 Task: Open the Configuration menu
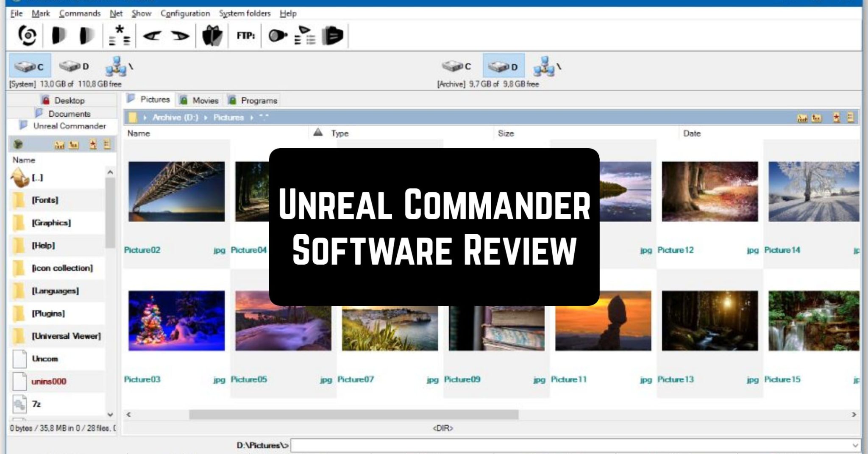(185, 14)
